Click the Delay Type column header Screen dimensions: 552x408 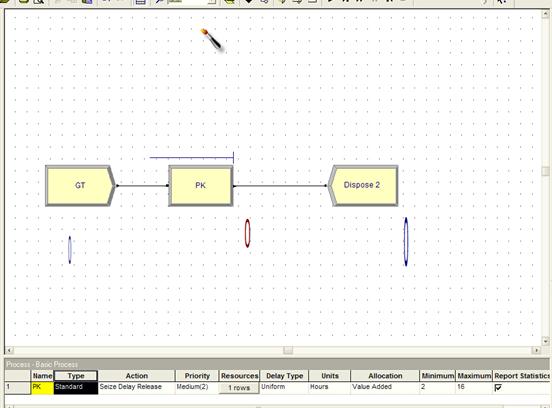point(284,376)
